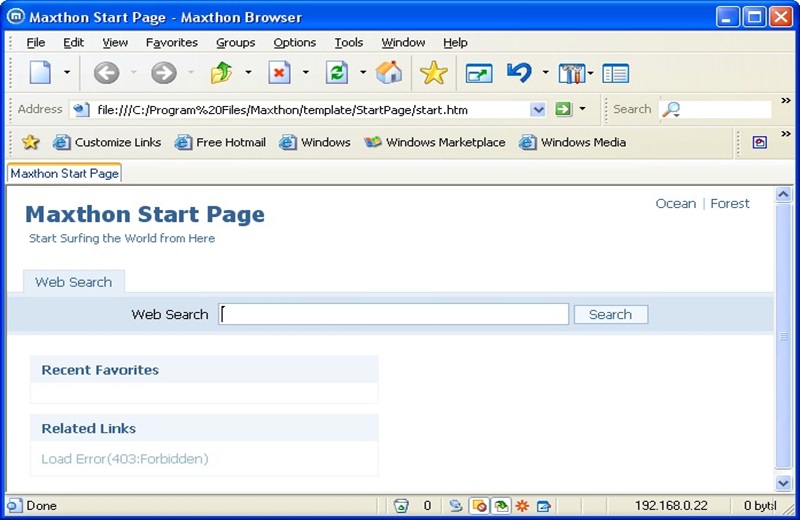This screenshot has width=800, height=520.
Task: Open the File menu
Action: pos(36,43)
